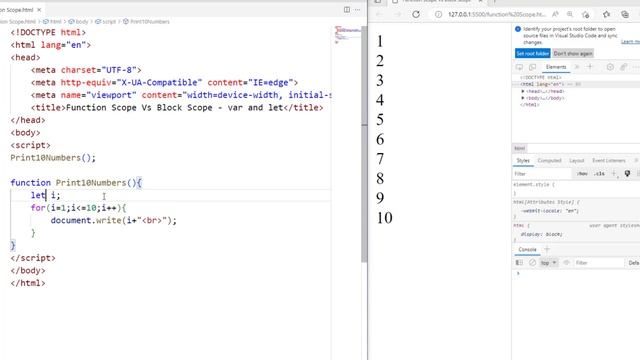
Task: Close the Scope.html editor tab
Action: [39, 9]
